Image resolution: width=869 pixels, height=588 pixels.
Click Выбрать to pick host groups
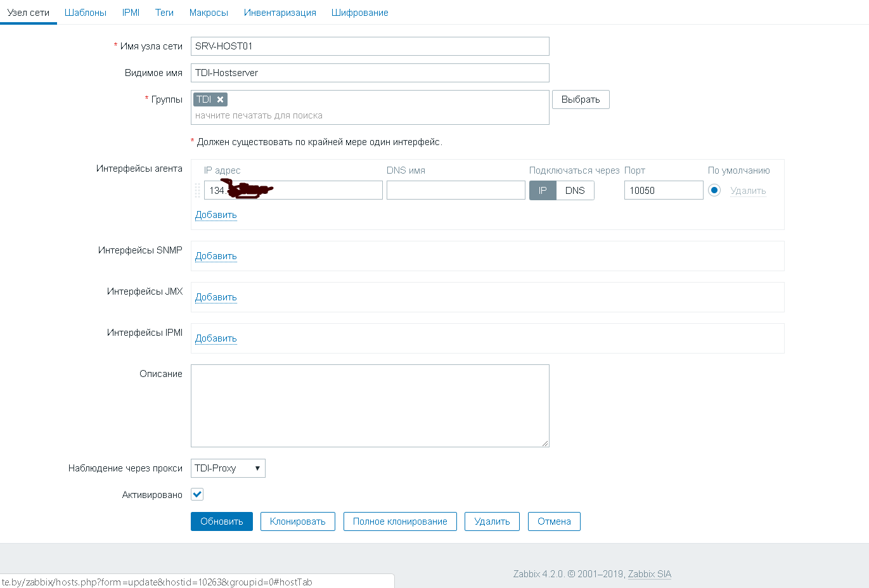click(x=580, y=99)
